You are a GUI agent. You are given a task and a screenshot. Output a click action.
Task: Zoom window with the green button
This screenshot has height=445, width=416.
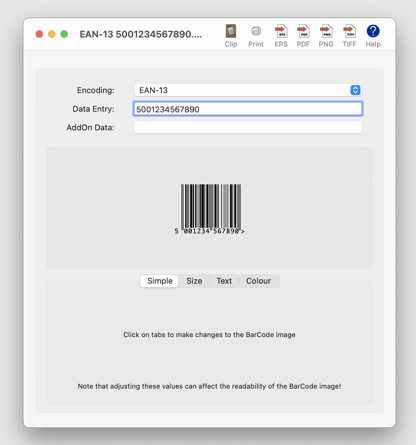tap(64, 34)
